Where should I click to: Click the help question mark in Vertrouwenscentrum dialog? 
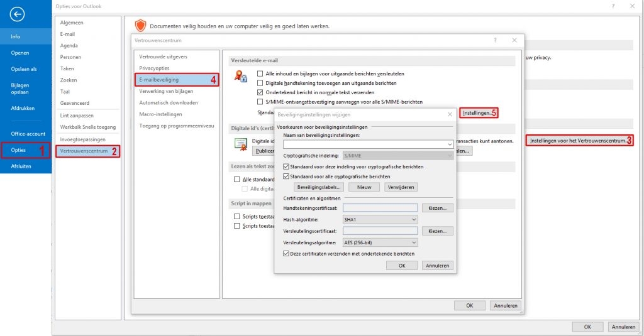[x=496, y=40]
